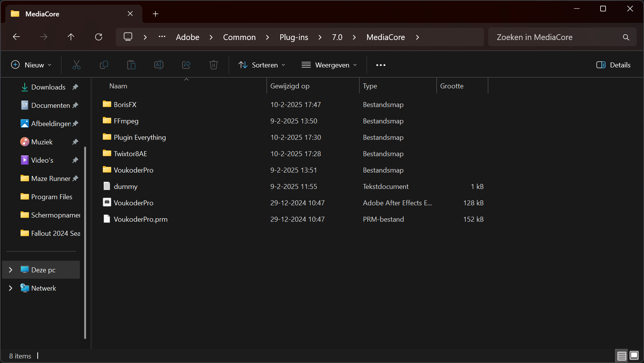Click the Zoeken in MediaCore search field
The image size is (644, 363).
click(556, 37)
